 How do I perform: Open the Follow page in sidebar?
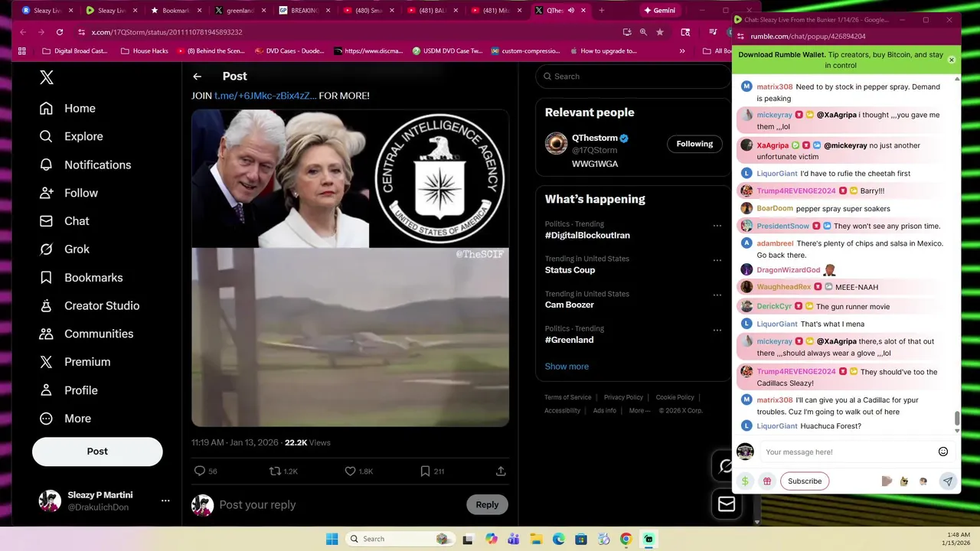68,193
